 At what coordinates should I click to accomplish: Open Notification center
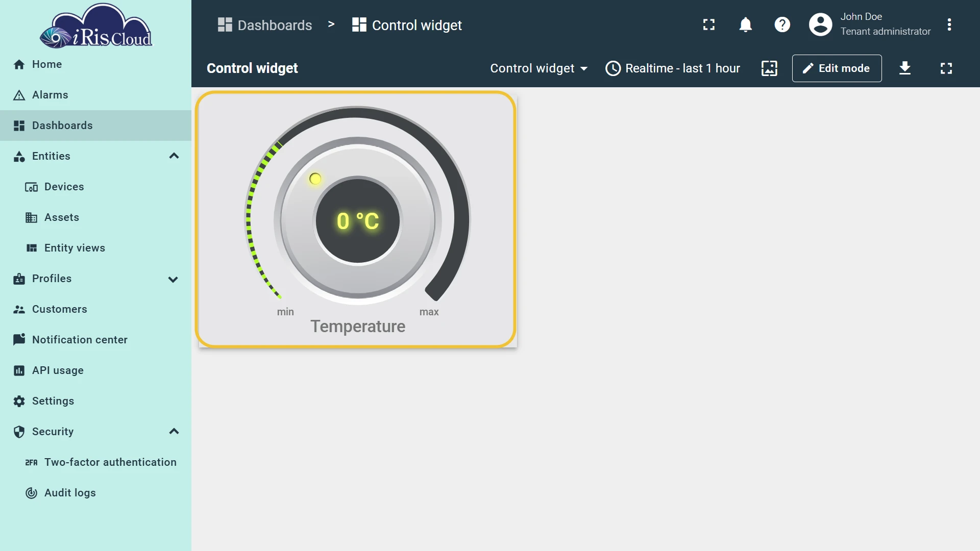tap(95, 340)
